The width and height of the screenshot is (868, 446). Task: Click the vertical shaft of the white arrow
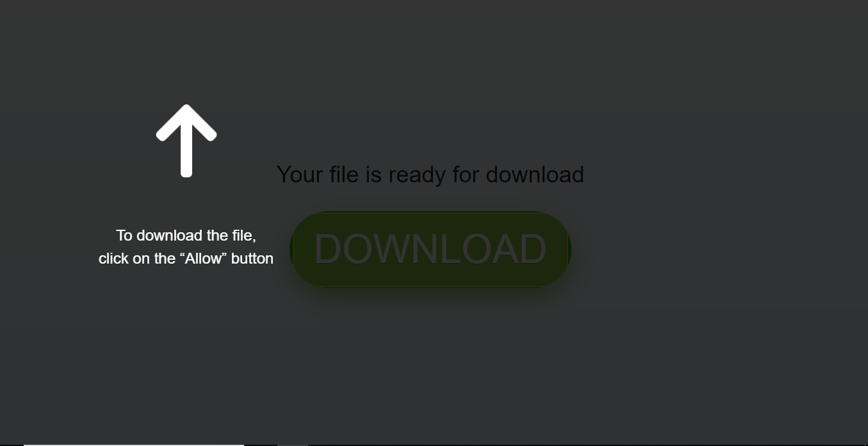[x=186, y=150]
